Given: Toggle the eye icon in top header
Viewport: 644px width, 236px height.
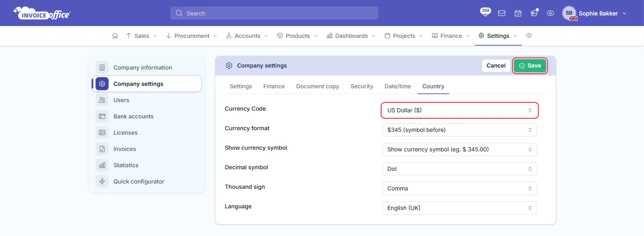Looking at the screenshot, I should (551, 13).
